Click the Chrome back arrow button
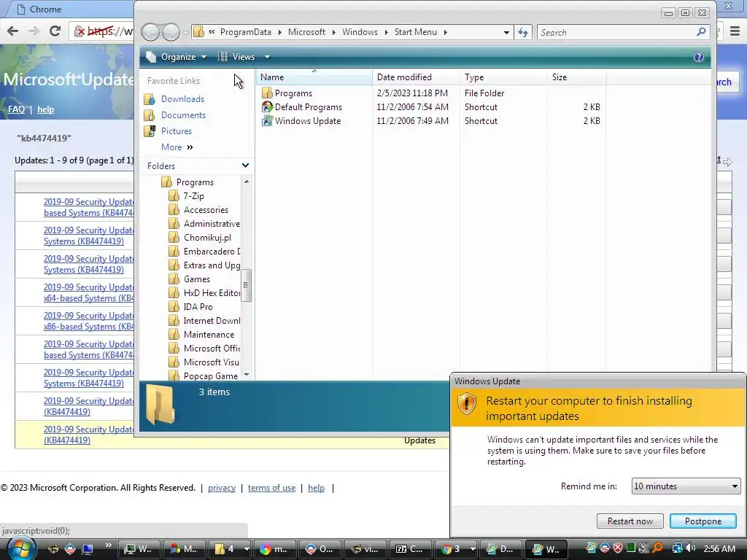Screen dimensions: 747x560 (x=13, y=31)
